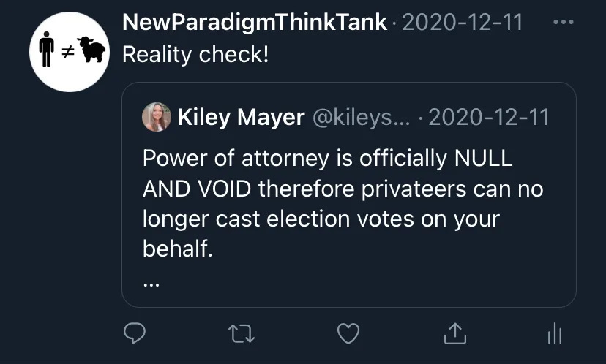Click the 'NULL AND VOID' text in quote
This screenshot has height=364, width=606.
pos(327,173)
